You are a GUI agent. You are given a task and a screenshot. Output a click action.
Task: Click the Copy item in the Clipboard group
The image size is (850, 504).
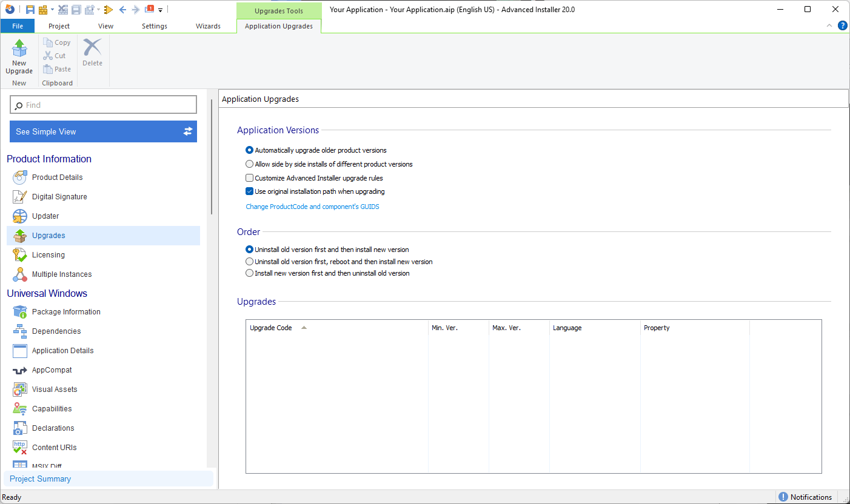click(x=57, y=42)
